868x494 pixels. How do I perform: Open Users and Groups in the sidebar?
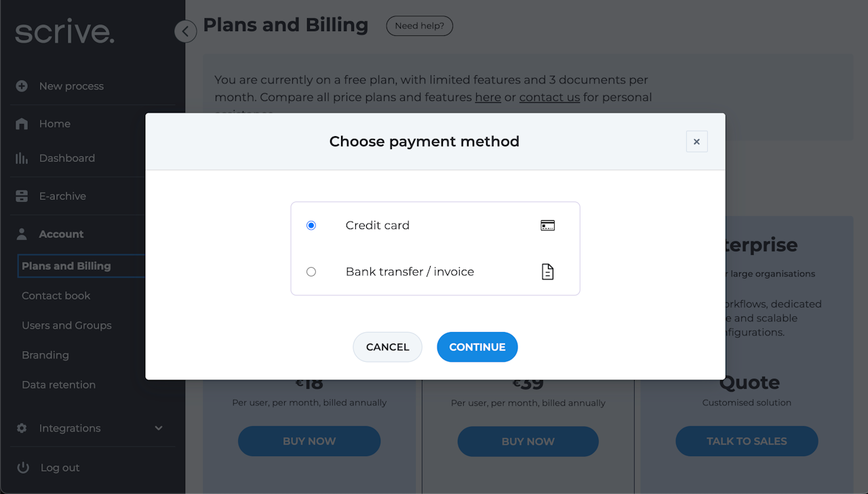click(x=66, y=325)
